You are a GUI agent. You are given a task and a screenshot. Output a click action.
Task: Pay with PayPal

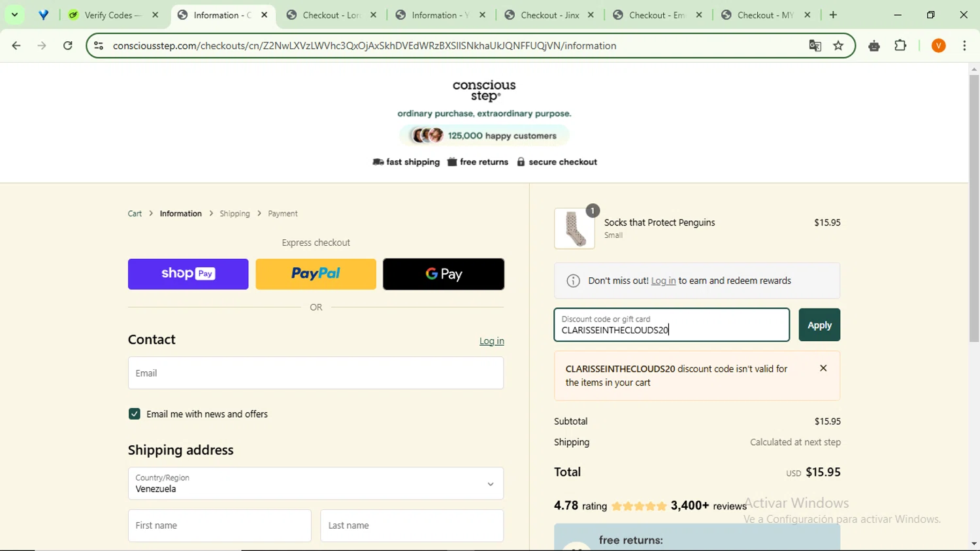pyautogui.click(x=316, y=274)
